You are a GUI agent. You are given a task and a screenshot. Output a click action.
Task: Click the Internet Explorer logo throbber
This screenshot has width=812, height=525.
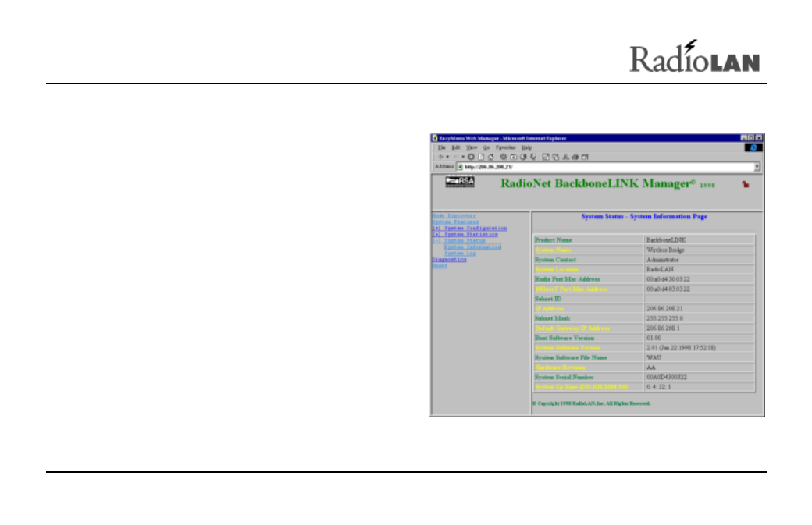(753, 148)
